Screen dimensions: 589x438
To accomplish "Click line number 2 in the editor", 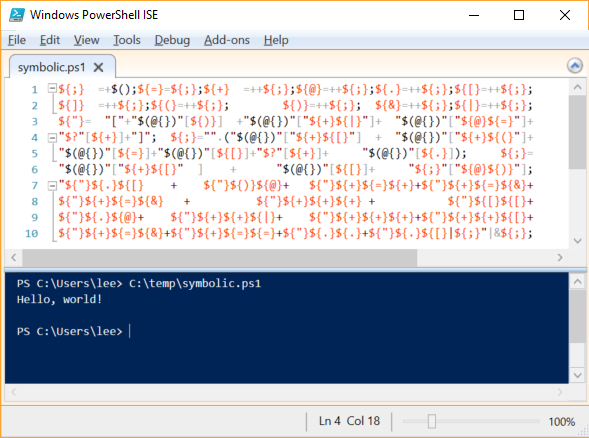I will [34, 106].
